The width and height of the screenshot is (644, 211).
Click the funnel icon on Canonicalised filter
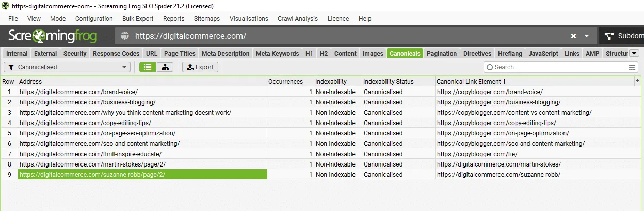pos(11,67)
